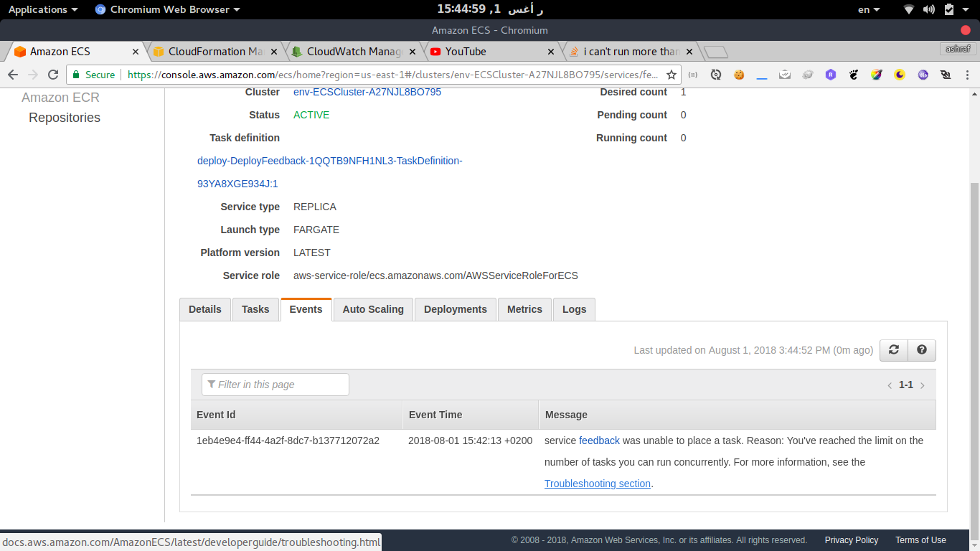Open the black stamp extension icon
This screenshot has height=551, width=980.
click(946, 75)
